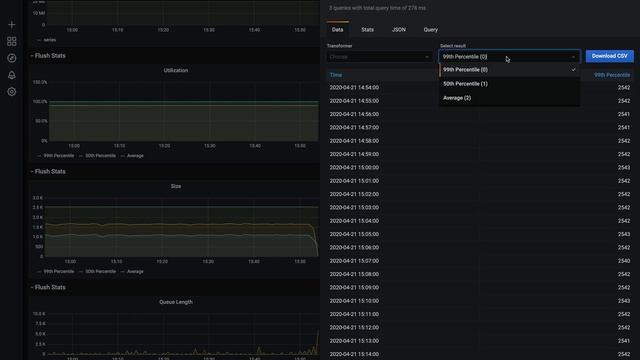Click the 2020-04-21 15:03:00 time cell
The width and height of the screenshot is (640, 360).
click(x=354, y=207)
